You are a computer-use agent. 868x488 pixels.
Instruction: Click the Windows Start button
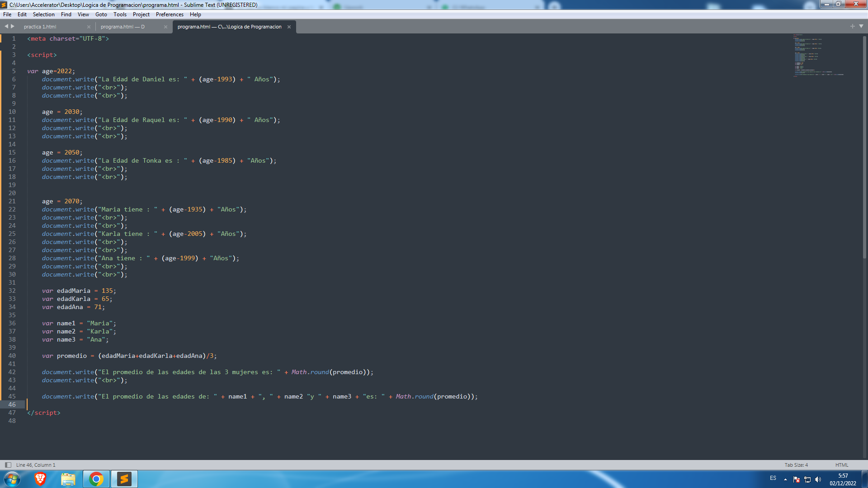click(x=12, y=479)
